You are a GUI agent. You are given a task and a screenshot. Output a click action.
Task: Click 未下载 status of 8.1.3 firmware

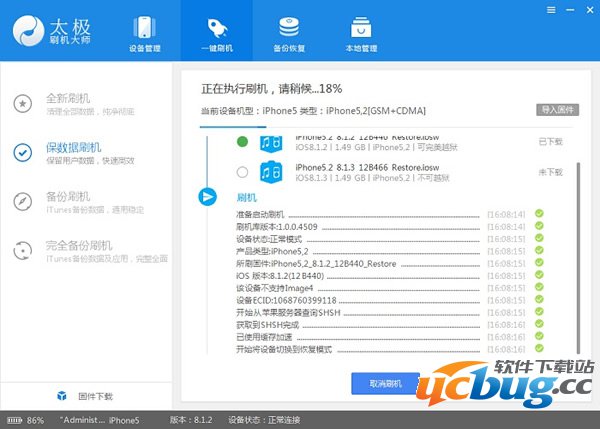click(550, 172)
